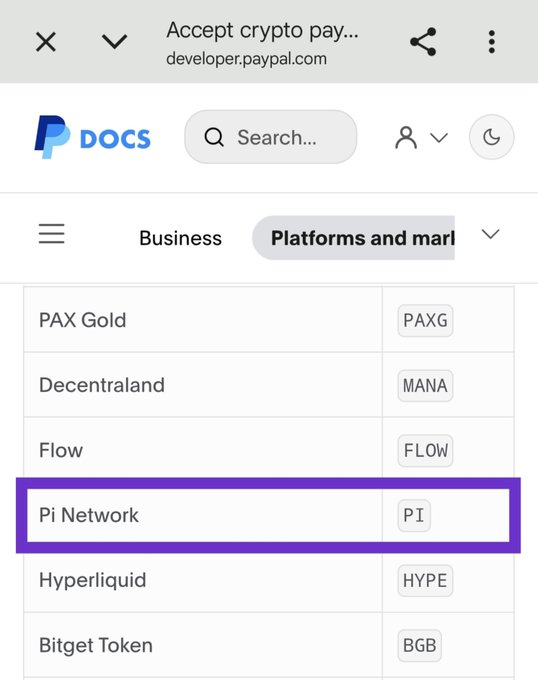This screenshot has height=680, width=538.
Task: Click the magnifier icon in the search box
Action: [x=214, y=137]
